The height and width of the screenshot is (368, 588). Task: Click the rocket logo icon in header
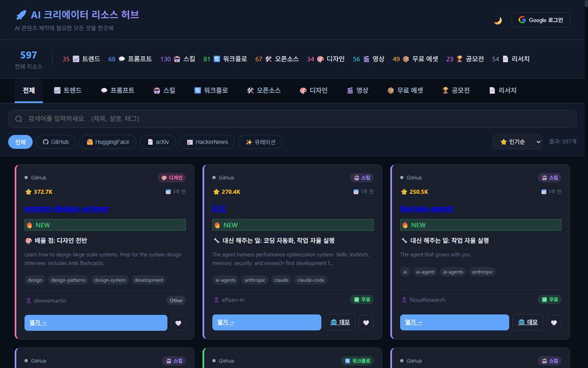point(21,15)
